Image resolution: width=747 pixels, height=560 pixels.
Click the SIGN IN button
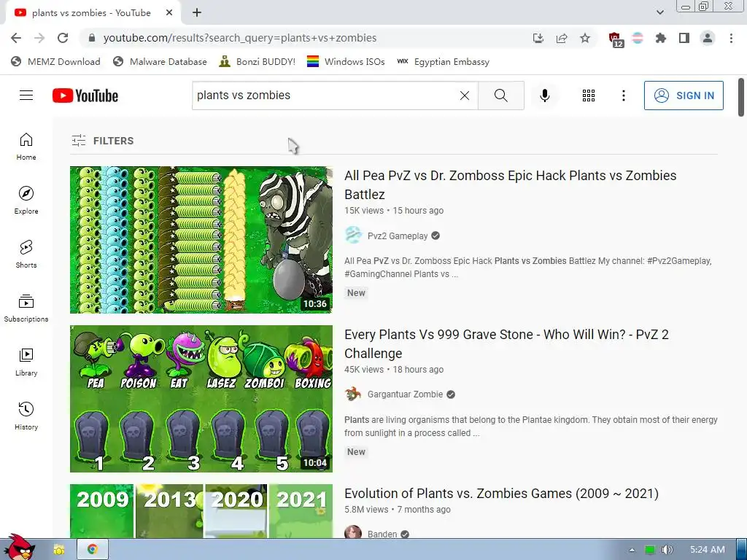[x=684, y=96]
